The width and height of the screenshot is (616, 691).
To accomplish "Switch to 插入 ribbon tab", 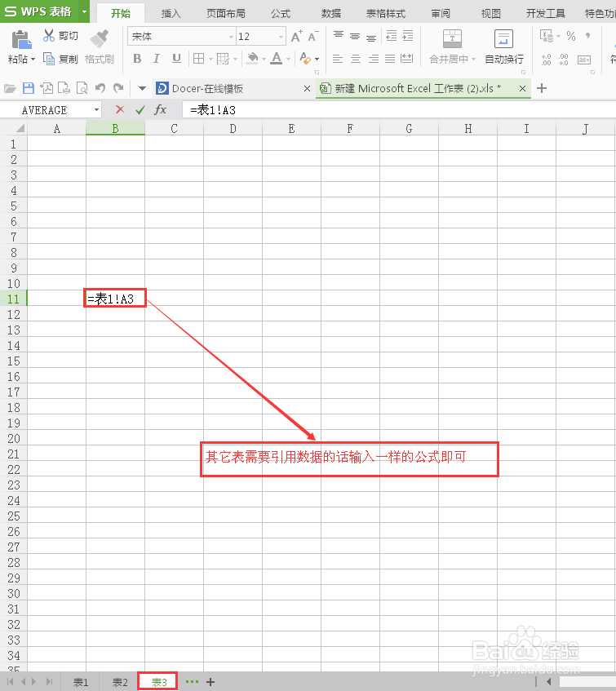I will coord(171,13).
